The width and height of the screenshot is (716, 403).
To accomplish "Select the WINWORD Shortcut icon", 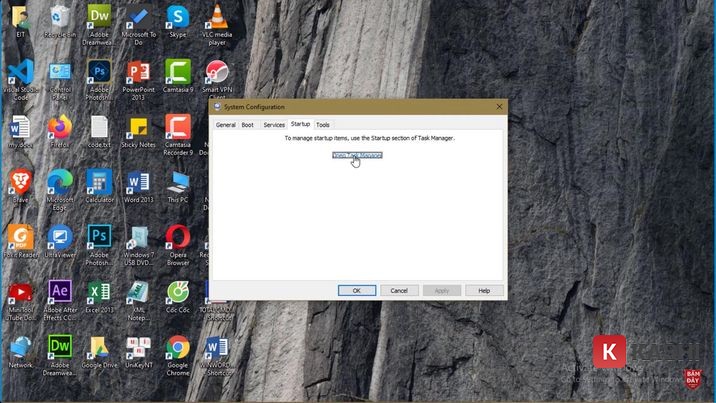I will pyautogui.click(x=217, y=355).
